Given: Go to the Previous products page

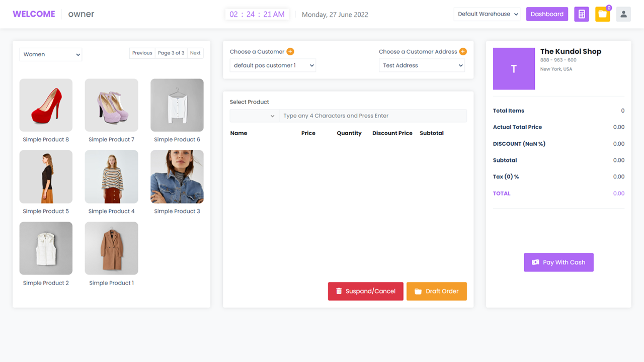Looking at the screenshot, I should (x=142, y=53).
